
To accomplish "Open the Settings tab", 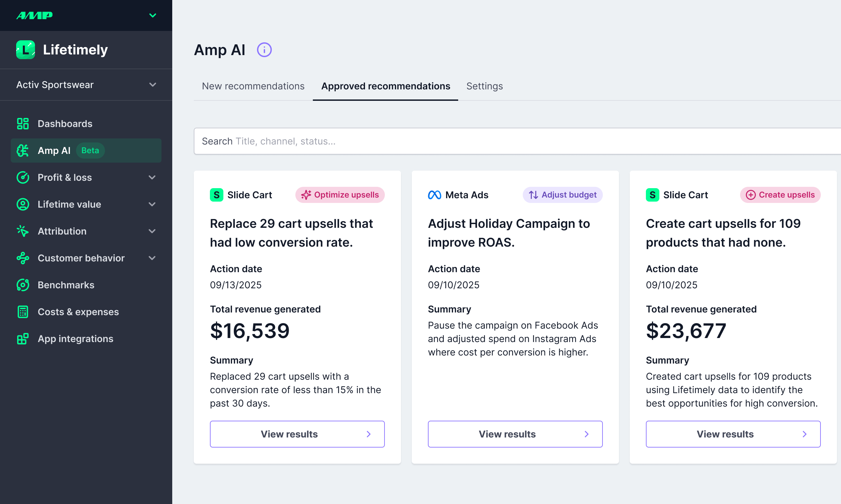I will (x=484, y=86).
